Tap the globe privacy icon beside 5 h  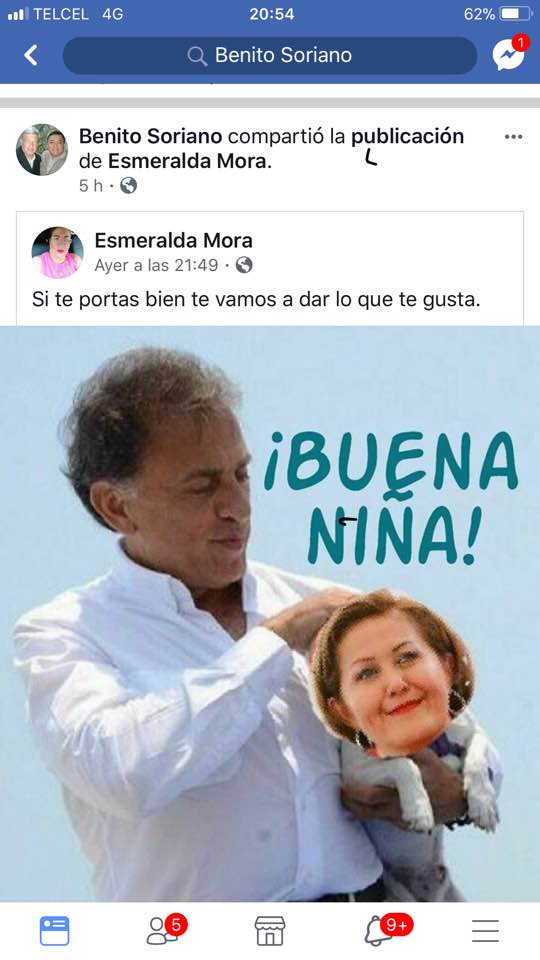[129, 186]
